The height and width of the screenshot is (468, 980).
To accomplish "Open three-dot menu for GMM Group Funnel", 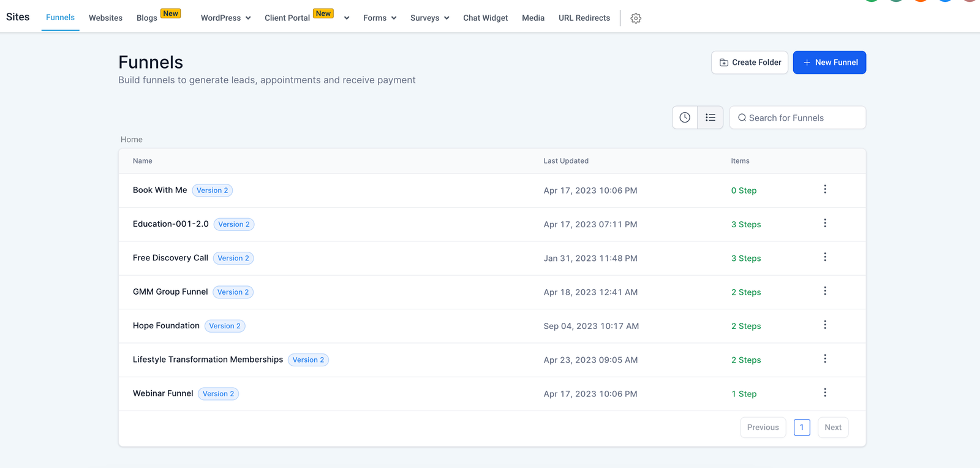I will (x=825, y=291).
